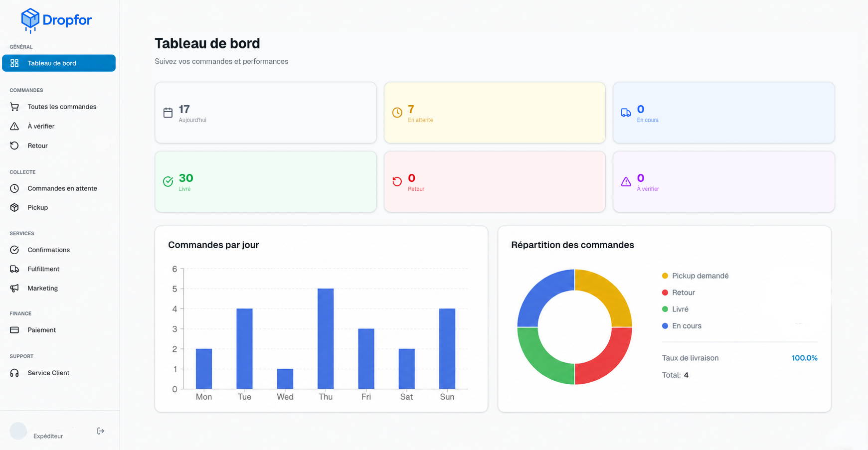Click the Expéditeur role label

click(x=48, y=436)
